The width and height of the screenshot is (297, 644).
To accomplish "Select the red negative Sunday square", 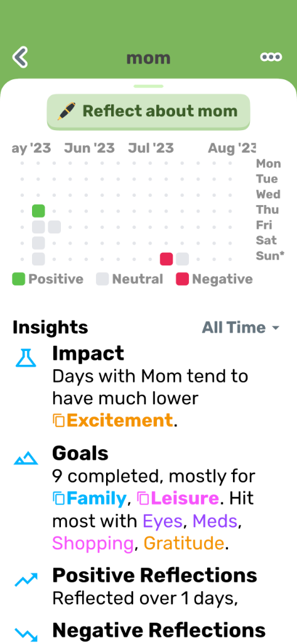I will 166,259.
